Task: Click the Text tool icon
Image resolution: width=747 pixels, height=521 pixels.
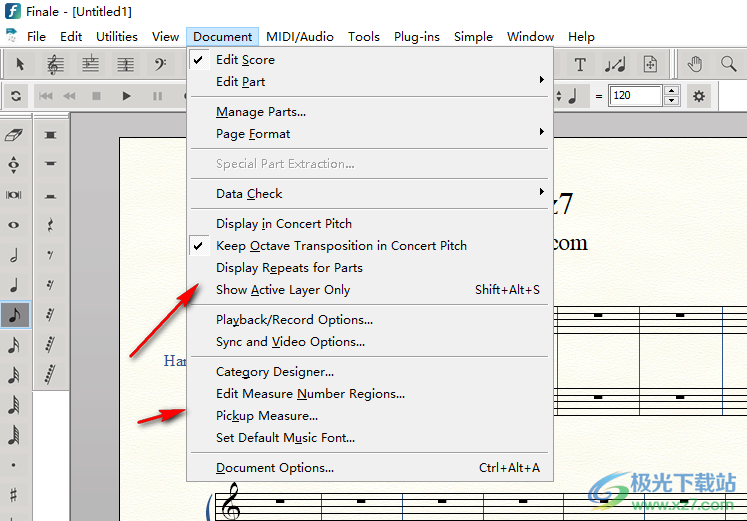Action: pos(580,65)
